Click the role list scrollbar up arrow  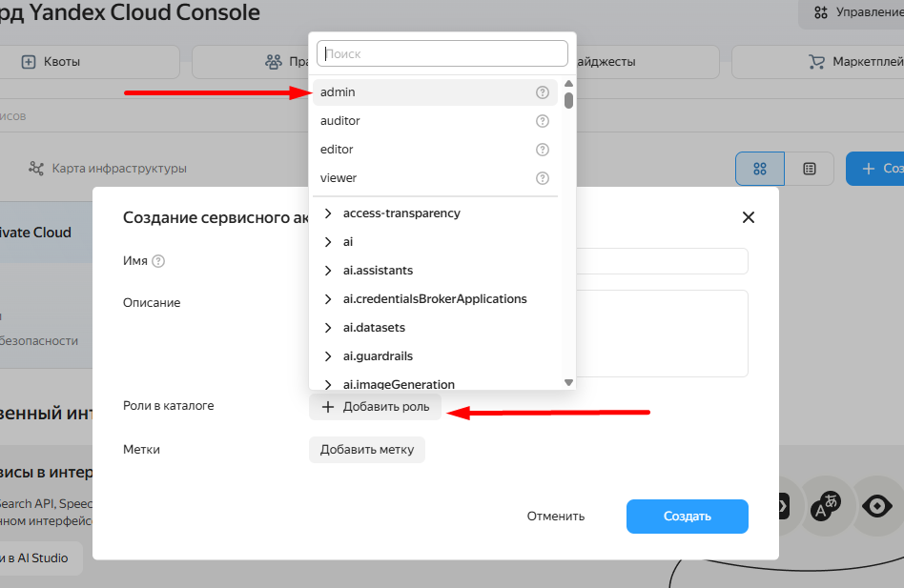(568, 84)
